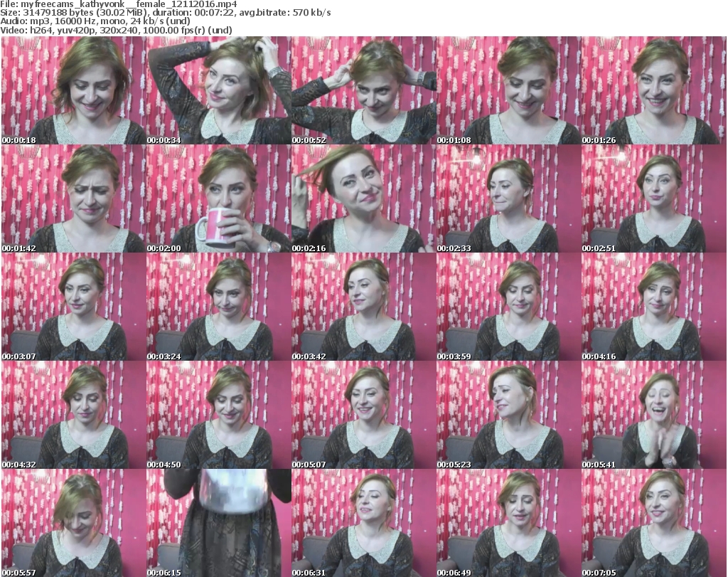Click the frame timestamped 00:02:51
Screen dimensions: 728x577
point(653,198)
